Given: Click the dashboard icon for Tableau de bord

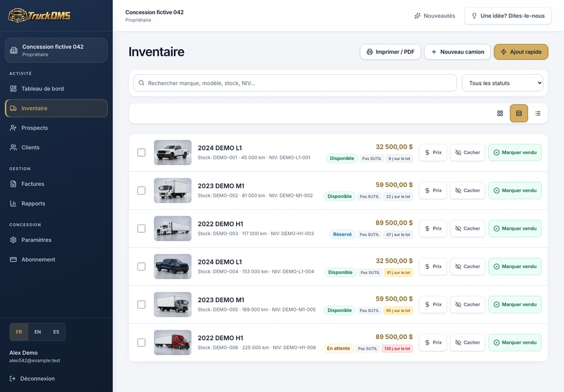Looking at the screenshot, I should [14, 89].
